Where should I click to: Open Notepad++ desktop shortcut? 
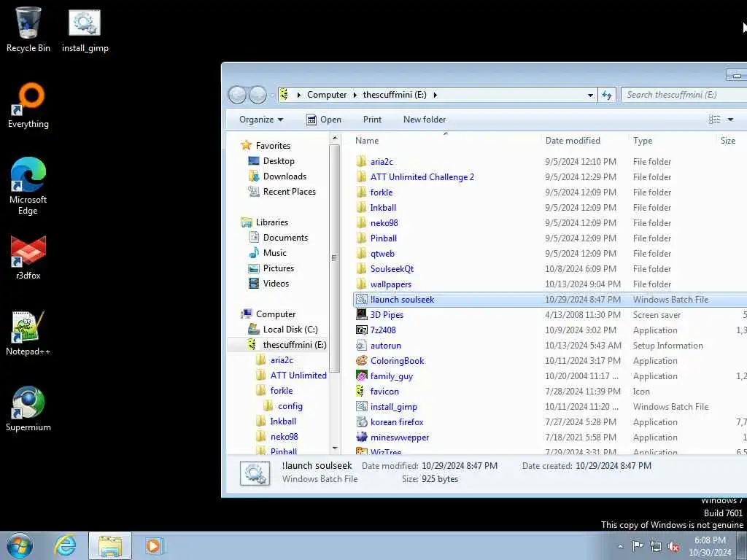(x=28, y=333)
